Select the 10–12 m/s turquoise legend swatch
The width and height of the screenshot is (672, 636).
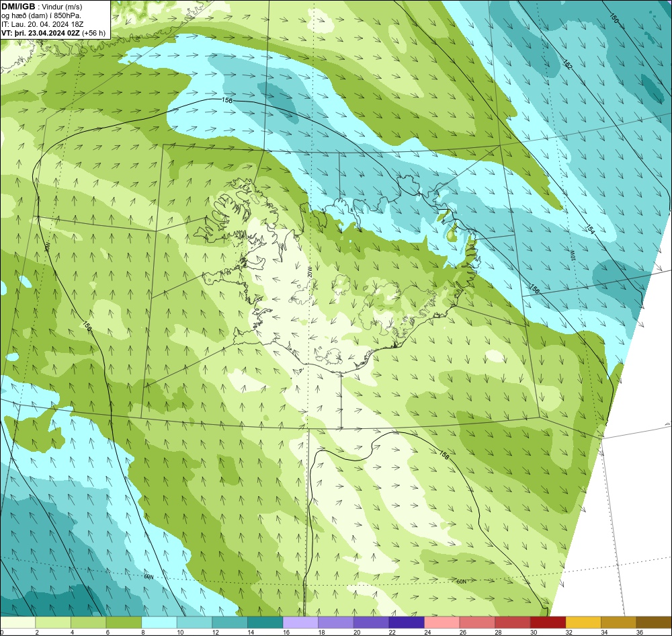point(195,623)
